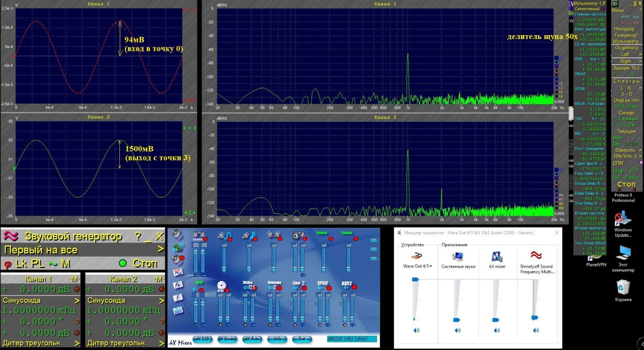Click Канал 1 frequency 1.0000000 кГц field

coord(40,310)
